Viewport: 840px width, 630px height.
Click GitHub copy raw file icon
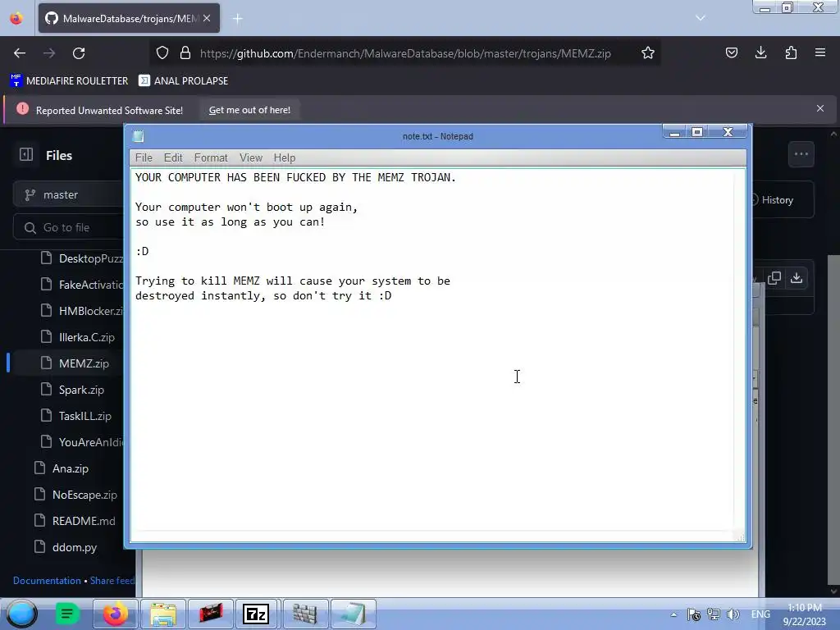tap(774, 278)
